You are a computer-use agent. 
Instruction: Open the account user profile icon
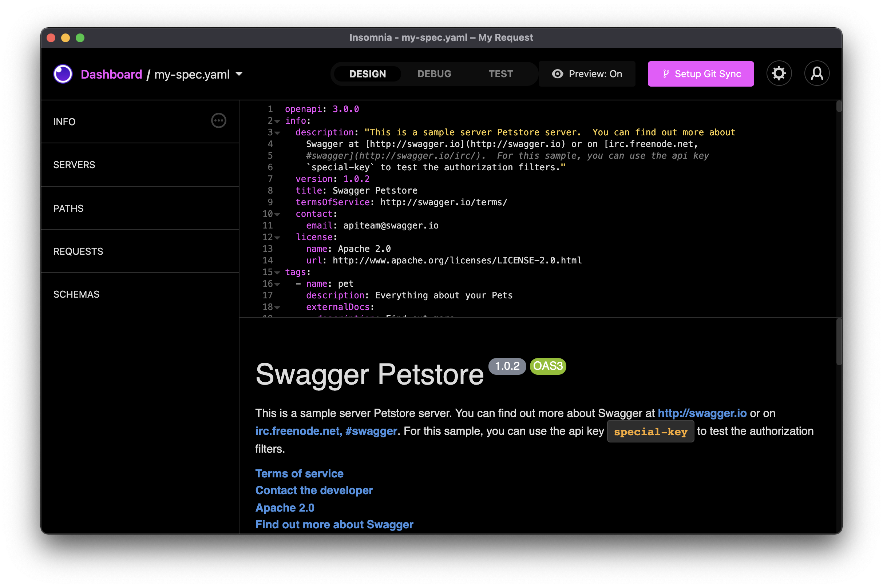(x=817, y=73)
